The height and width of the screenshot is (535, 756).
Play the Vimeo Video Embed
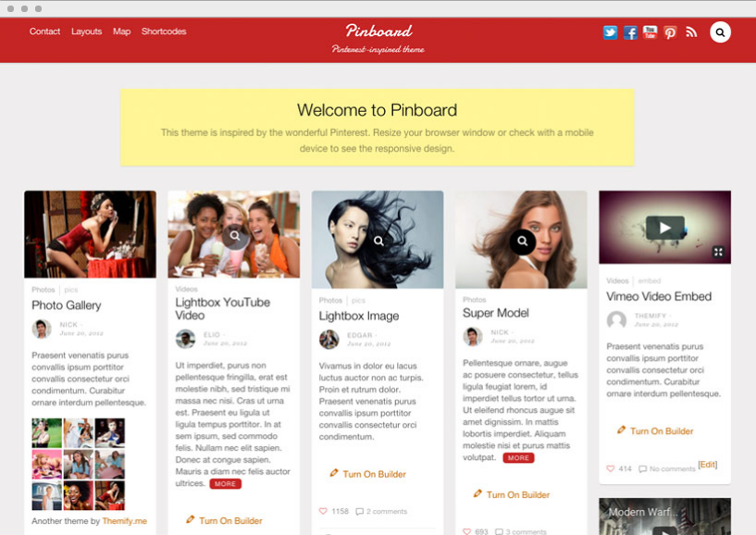pos(665,228)
